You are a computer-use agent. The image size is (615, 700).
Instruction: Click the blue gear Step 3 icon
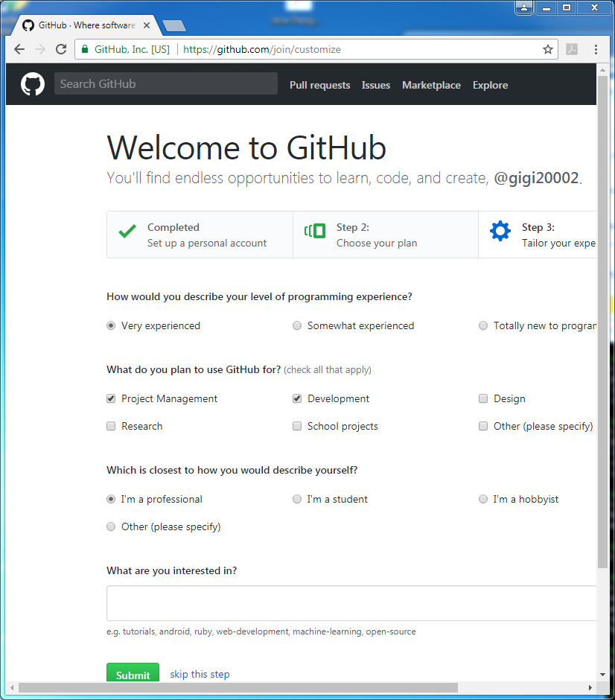tap(500, 231)
